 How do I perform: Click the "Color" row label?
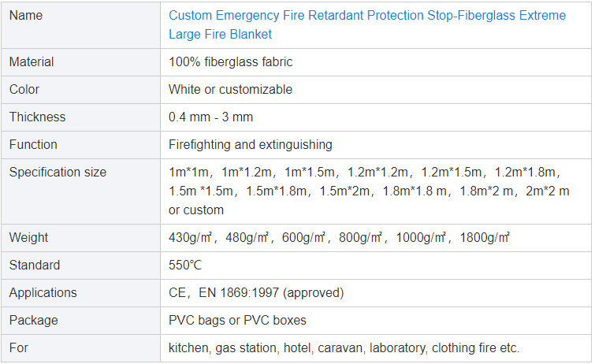tap(24, 89)
